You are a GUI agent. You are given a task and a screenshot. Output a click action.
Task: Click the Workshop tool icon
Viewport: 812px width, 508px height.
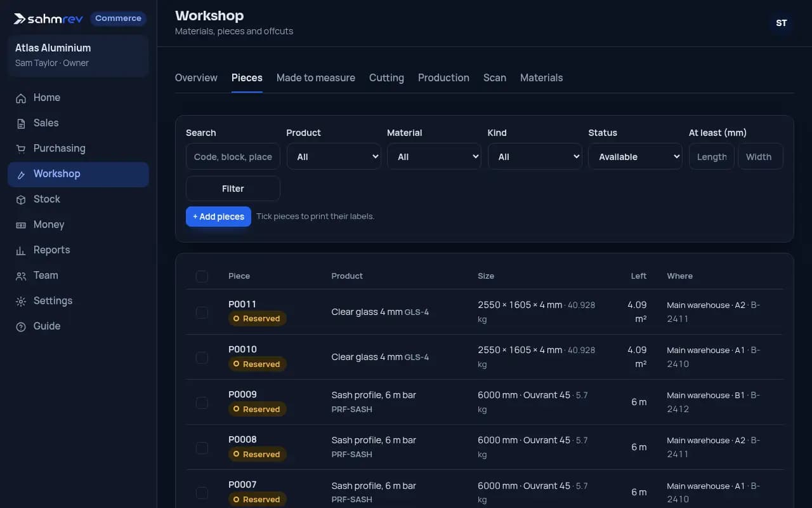(x=21, y=174)
